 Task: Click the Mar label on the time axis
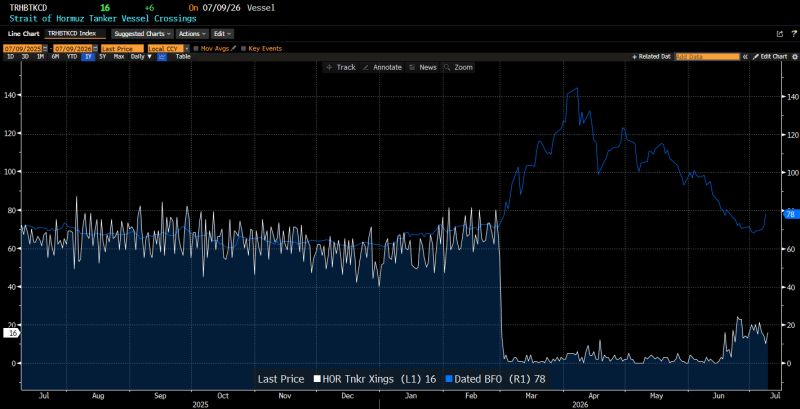[532, 395]
